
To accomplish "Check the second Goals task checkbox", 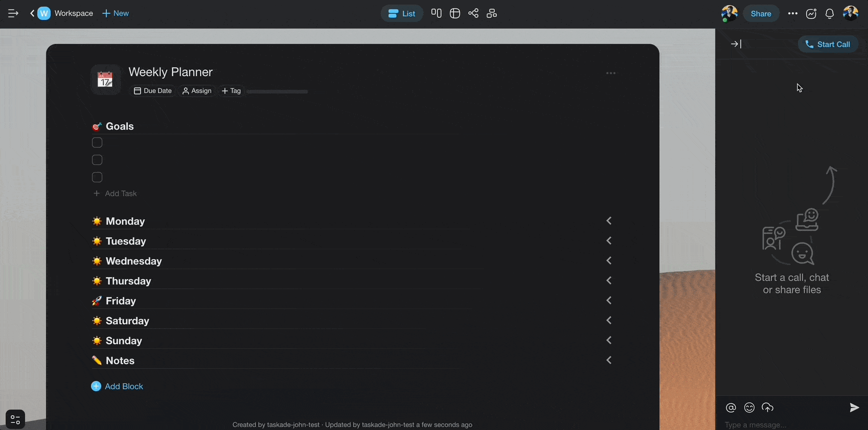I will (x=97, y=160).
